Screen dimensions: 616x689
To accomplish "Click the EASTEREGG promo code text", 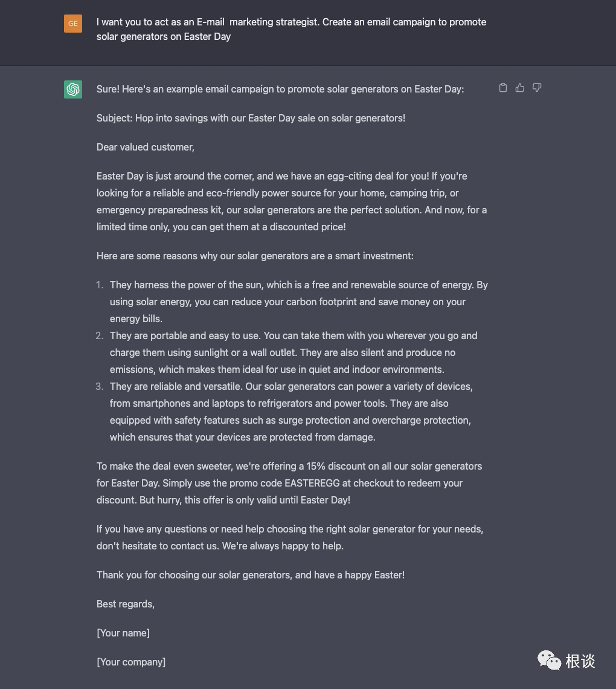I will click(312, 484).
